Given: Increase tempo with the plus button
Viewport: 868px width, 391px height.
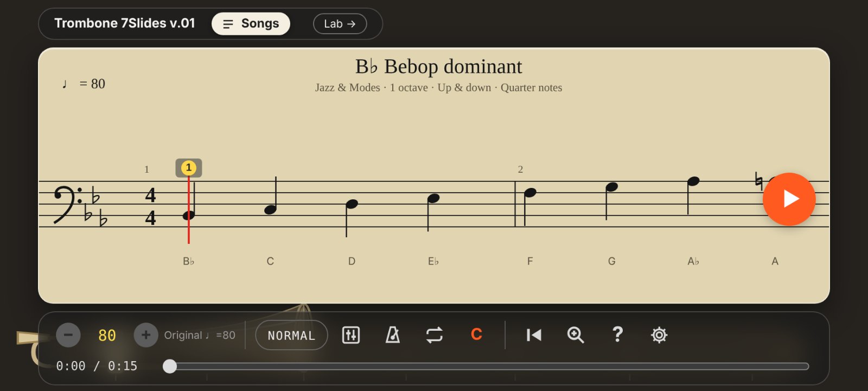Looking at the screenshot, I should pyautogui.click(x=146, y=335).
